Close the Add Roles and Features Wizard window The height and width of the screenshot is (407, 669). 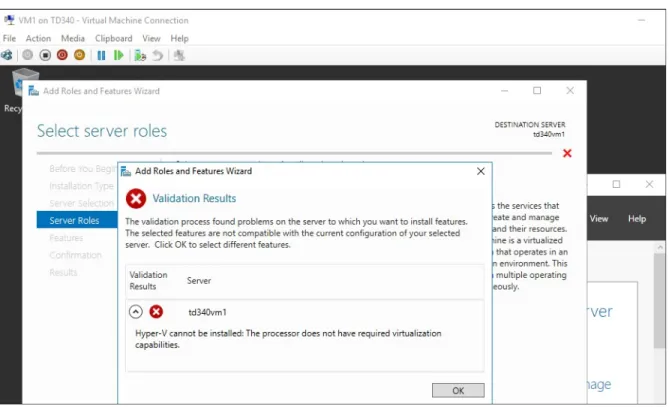point(570,90)
